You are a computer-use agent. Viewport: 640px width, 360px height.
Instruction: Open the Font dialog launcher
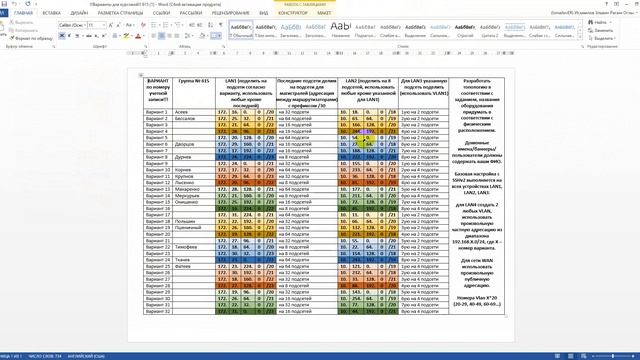click(x=145, y=47)
